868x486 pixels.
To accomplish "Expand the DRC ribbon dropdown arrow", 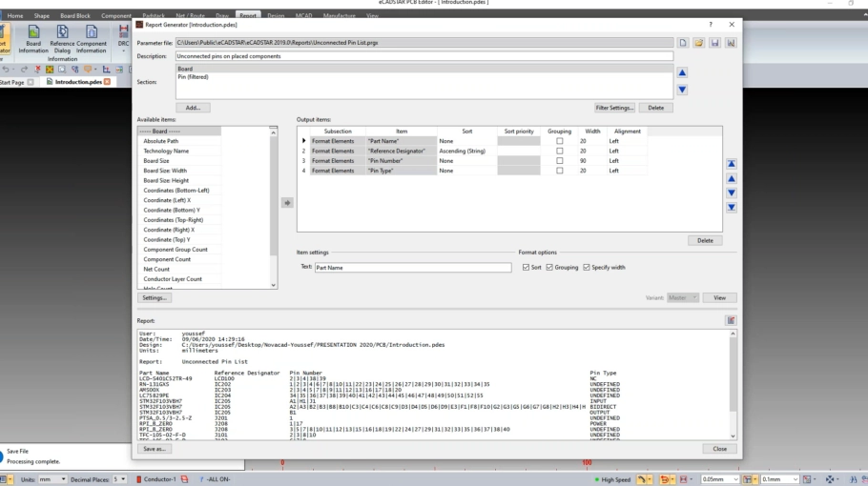I will [x=123, y=51].
